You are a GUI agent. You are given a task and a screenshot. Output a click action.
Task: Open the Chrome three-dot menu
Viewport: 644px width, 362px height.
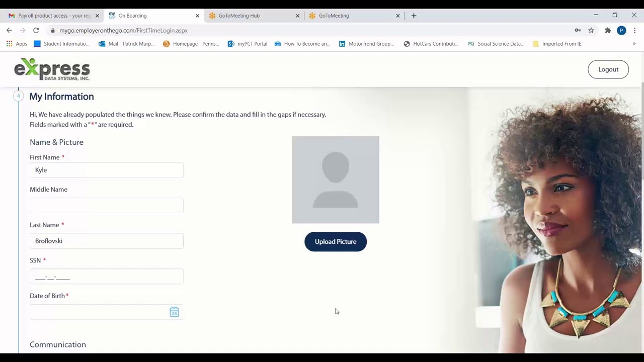635,31
